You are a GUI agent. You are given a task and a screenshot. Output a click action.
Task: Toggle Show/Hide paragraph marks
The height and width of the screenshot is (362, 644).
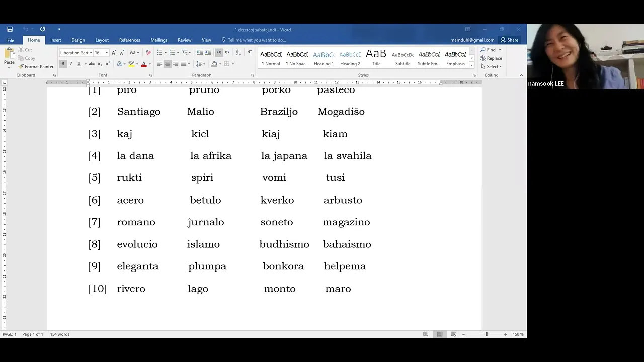click(x=250, y=52)
